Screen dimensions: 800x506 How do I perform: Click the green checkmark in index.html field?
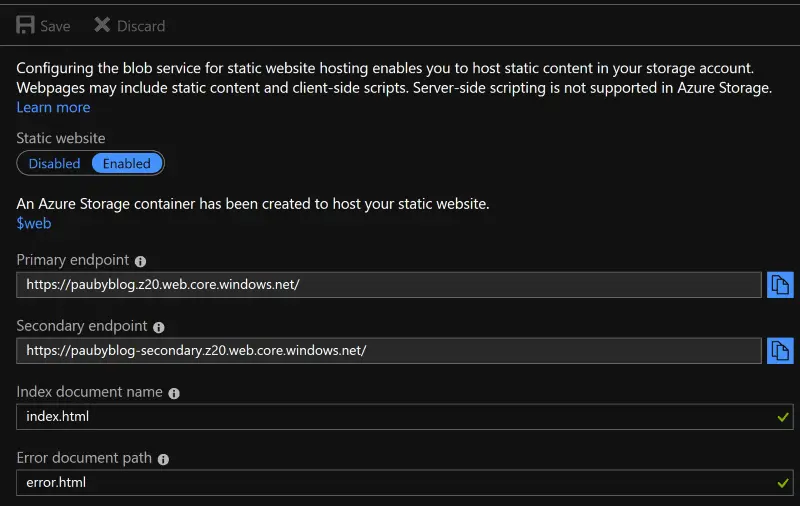pos(783,417)
